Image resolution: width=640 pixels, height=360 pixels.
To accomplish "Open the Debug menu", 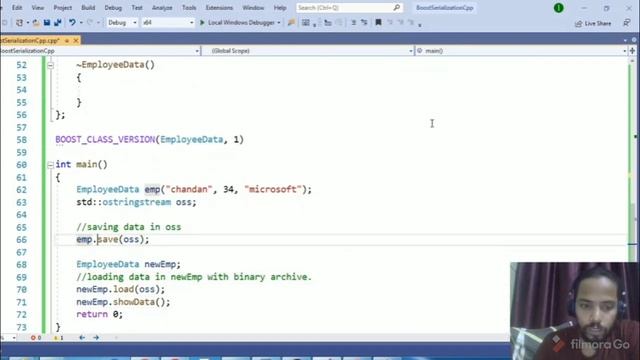I will [113, 8].
